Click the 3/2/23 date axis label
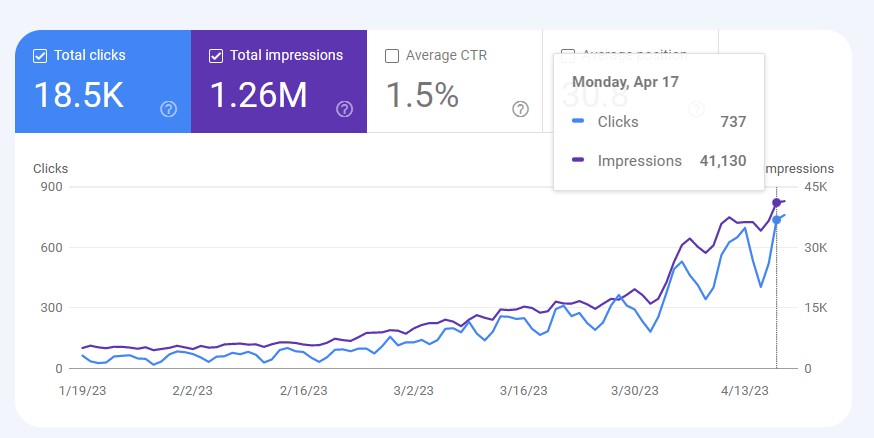The image size is (874, 438). tap(413, 391)
